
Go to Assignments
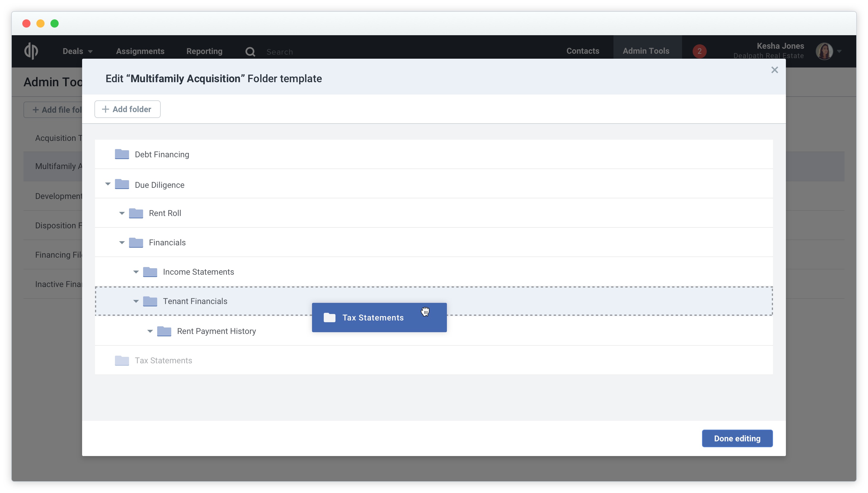pos(140,51)
